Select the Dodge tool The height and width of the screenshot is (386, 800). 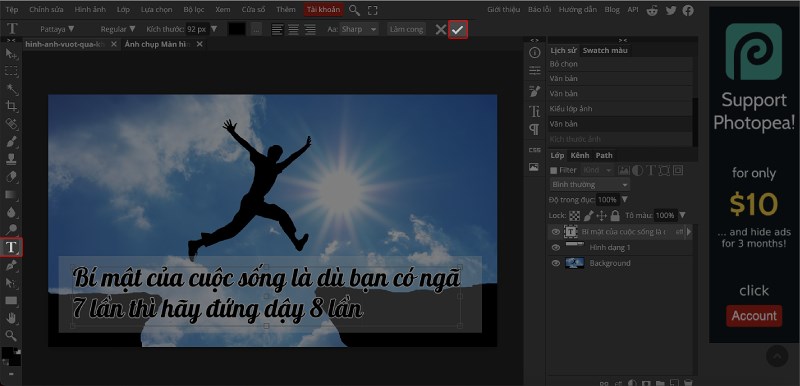[x=11, y=229]
